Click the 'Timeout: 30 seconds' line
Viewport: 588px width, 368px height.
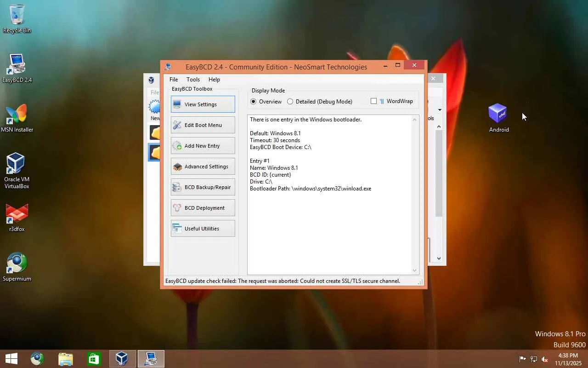(x=275, y=140)
